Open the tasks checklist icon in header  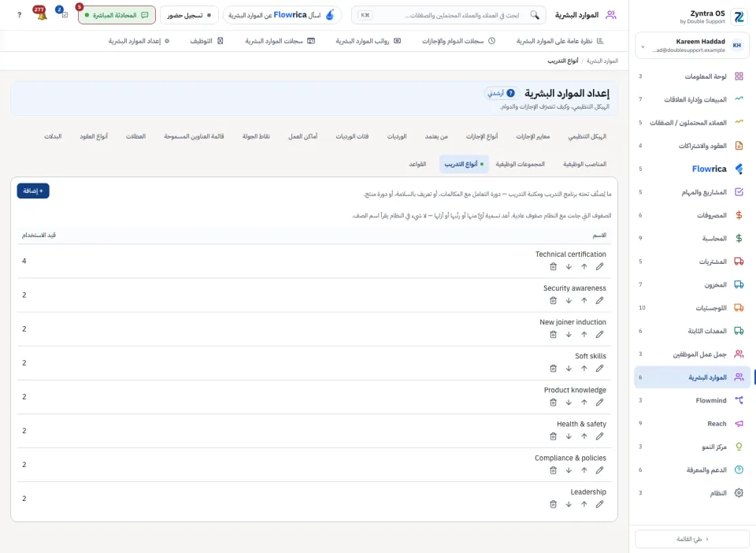tap(63, 13)
